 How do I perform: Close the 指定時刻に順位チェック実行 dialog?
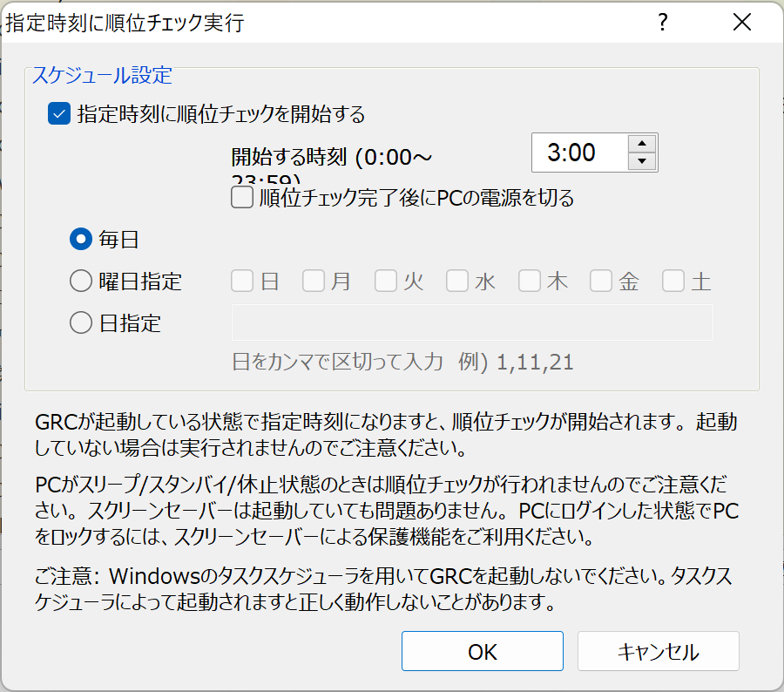[741, 23]
